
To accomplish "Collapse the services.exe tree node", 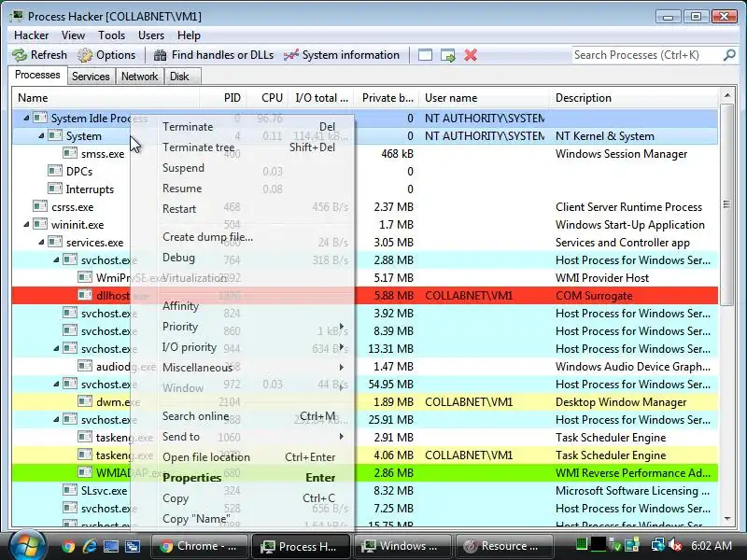I will pyautogui.click(x=41, y=242).
